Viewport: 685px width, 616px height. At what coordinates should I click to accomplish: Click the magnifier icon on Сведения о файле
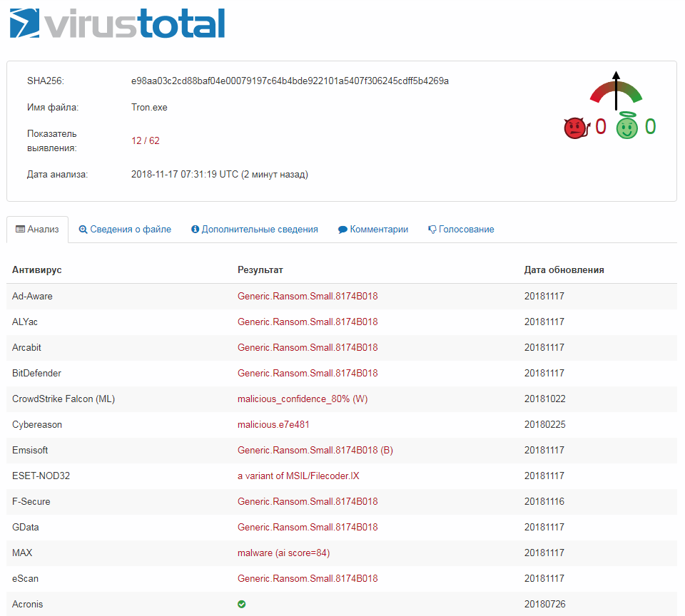[x=83, y=230]
